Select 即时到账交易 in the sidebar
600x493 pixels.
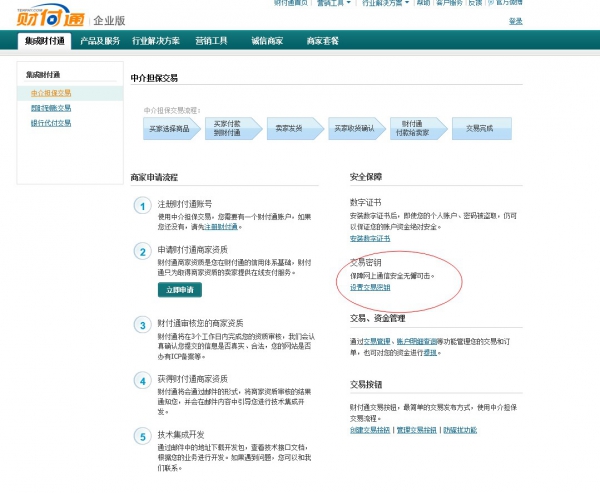click(51, 108)
